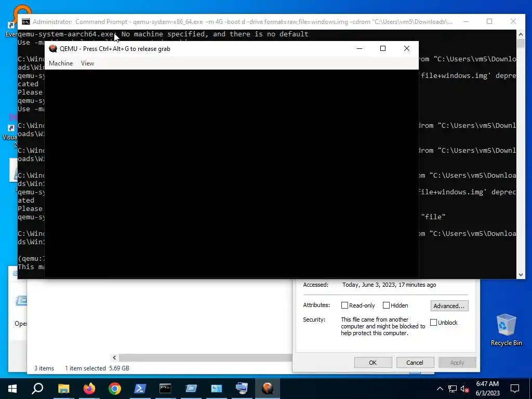This screenshot has height=399, width=532.
Task: Enable the Hidden attribute checkbox
Action: point(386,305)
